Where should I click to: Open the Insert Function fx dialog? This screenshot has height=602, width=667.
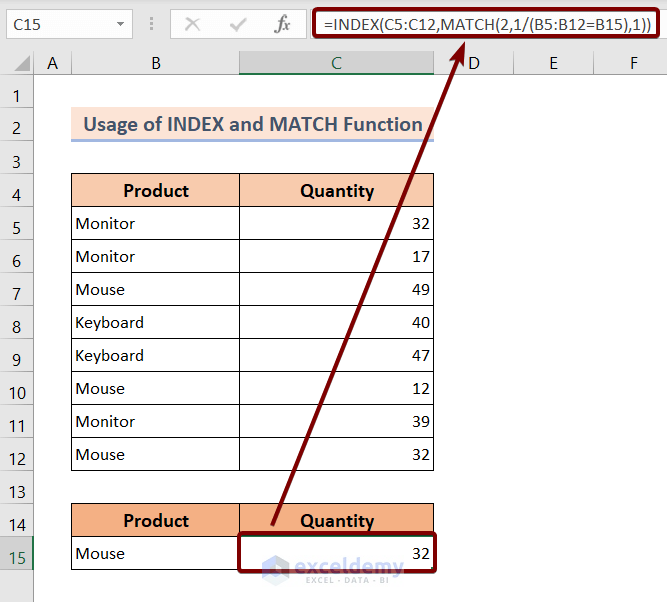(282, 24)
